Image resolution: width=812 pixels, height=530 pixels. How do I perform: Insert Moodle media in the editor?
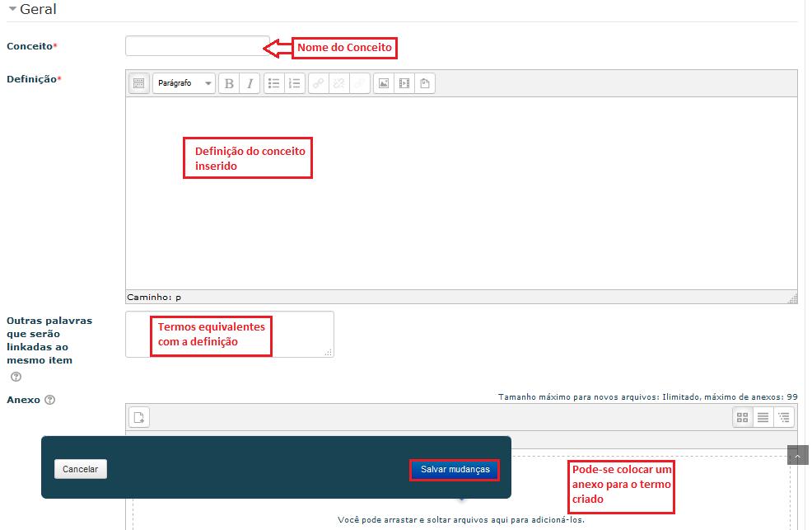pos(404,83)
